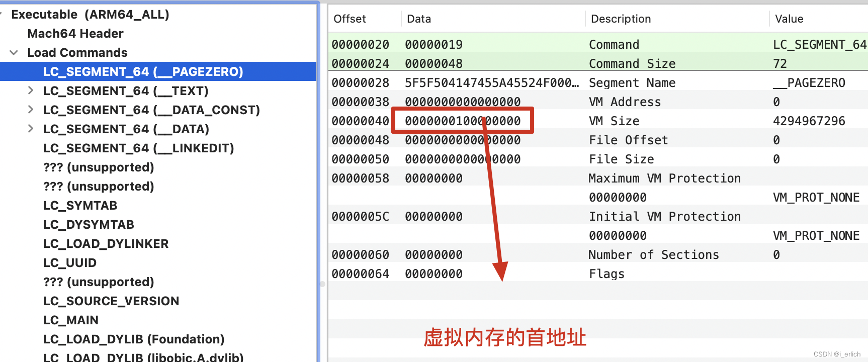
Task: Select the Mach64 Header item
Action: [75, 34]
